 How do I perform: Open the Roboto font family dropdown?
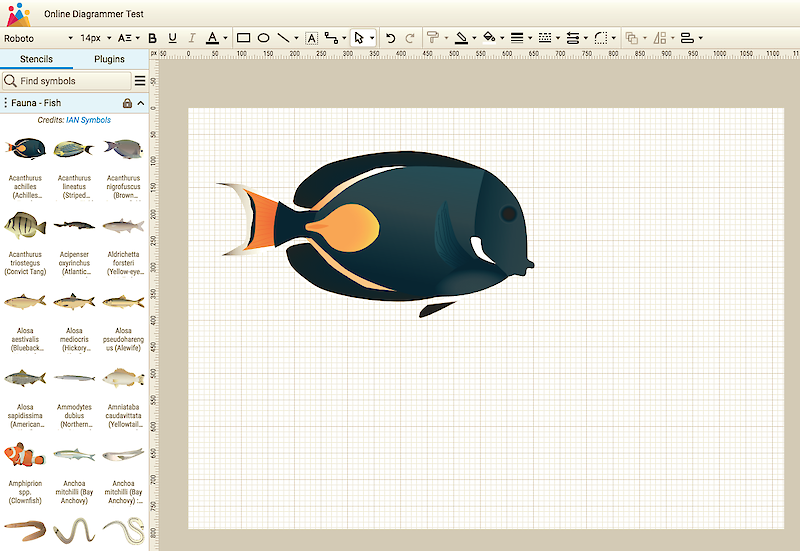(38, 38)
